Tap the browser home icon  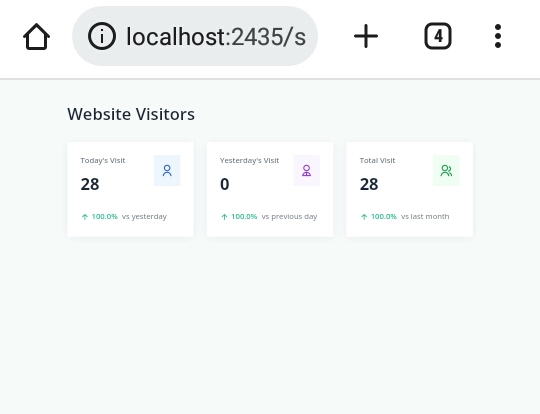tap(37, 36)
